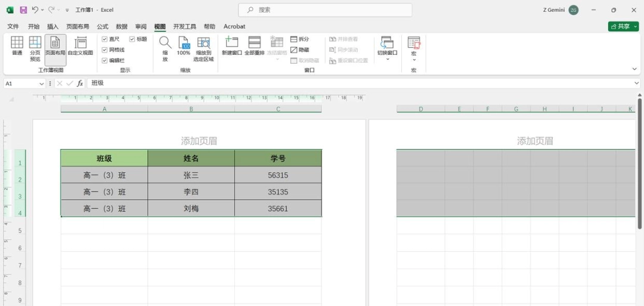Viewport: 644px width, 306px height.
Task: Switch to the Page Layout (页面布局) ribbon tab
Action: click(x=78, y=26)
